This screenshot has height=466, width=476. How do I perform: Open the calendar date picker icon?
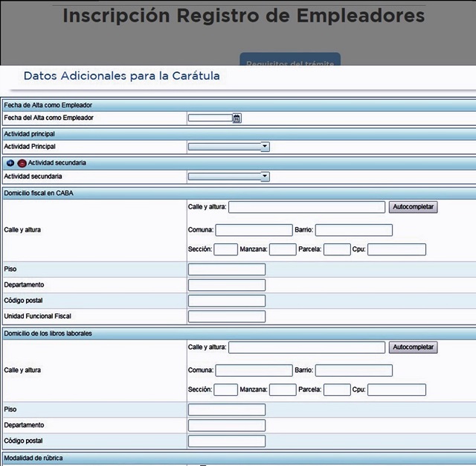(237, 118)
